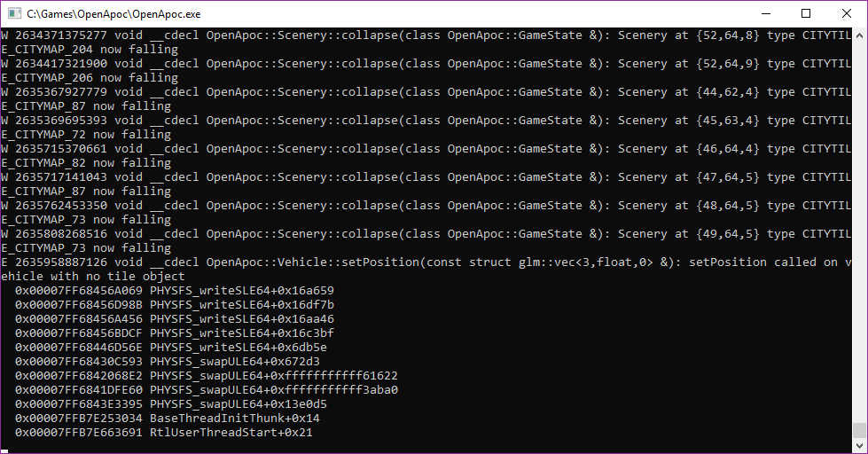
Task: Click the log timestamp 2634417321900
Action: [61, 64]
